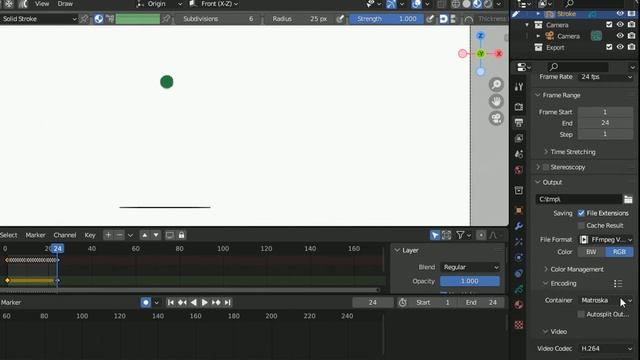640x360 pixels.
Task: Open the Container Matroska dropdown
Action: tap(606, 300)
